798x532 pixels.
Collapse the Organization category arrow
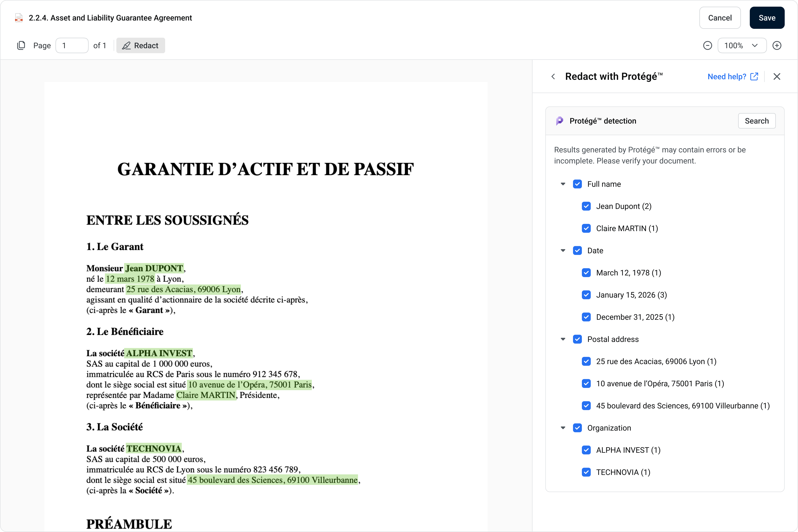coord(563,428)
